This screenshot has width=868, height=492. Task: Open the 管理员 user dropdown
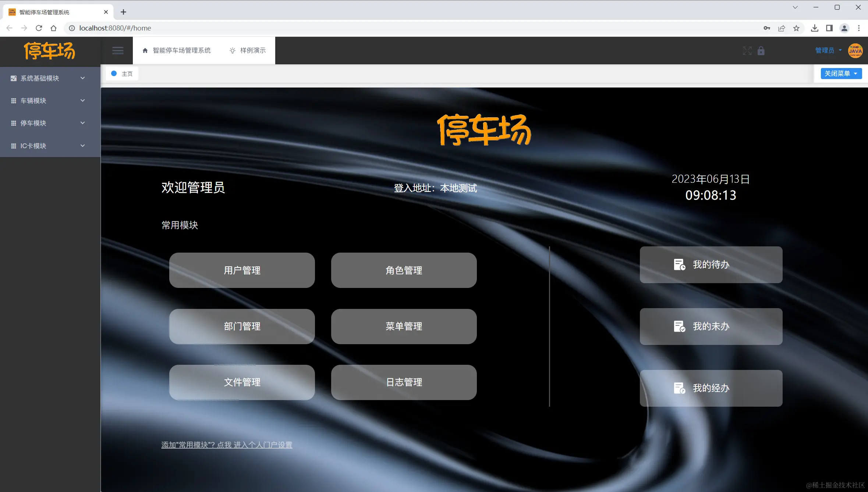[x=827, y=50]
